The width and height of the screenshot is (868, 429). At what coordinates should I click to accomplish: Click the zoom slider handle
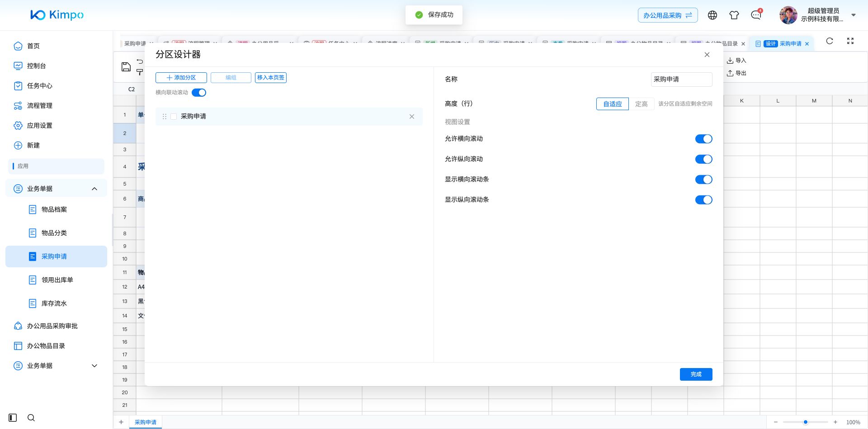point(805,422)
